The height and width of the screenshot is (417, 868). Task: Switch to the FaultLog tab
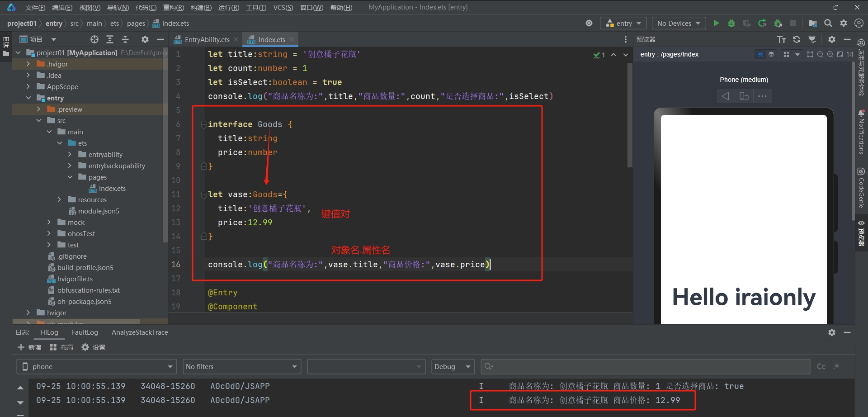(x=85, y=332)
